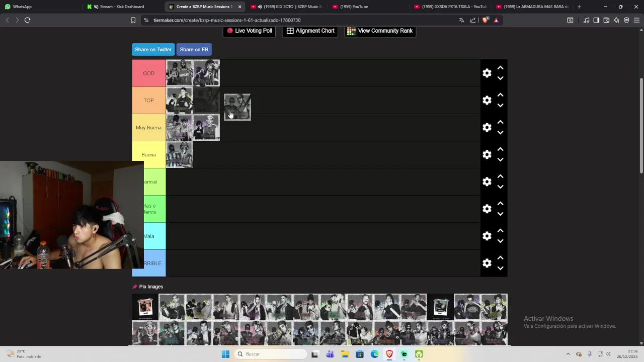The width and height of the screenshot is (644, 362).
Task: Switch to GXRDA PXTA TRXLA YouTube tab
Action: click(450, 7)
